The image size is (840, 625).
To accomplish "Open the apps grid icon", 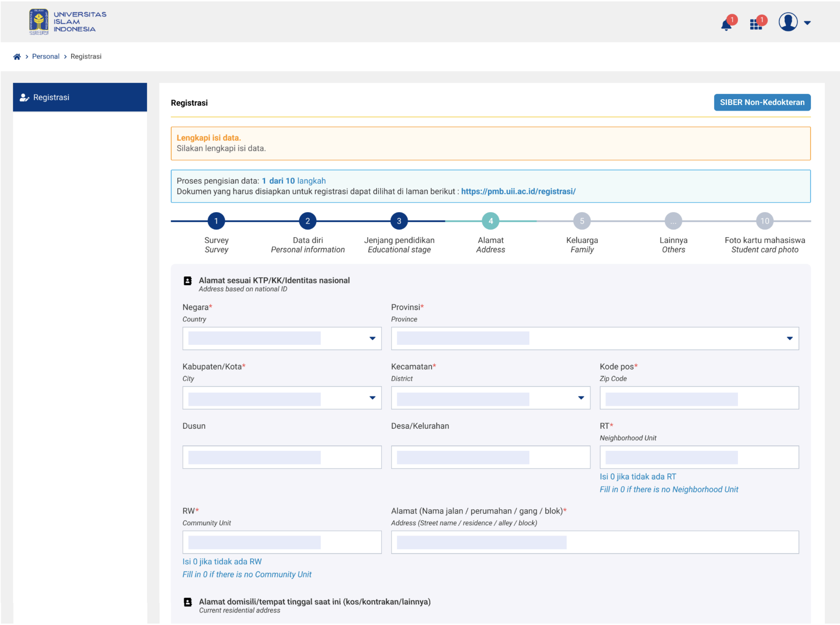I will point(755,25).
